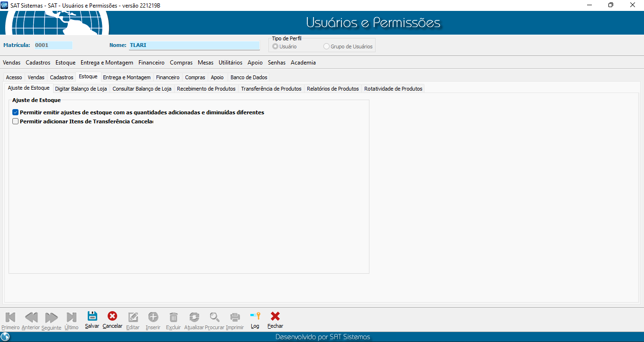Click the Procurar magnifier icon

(215, 317)
